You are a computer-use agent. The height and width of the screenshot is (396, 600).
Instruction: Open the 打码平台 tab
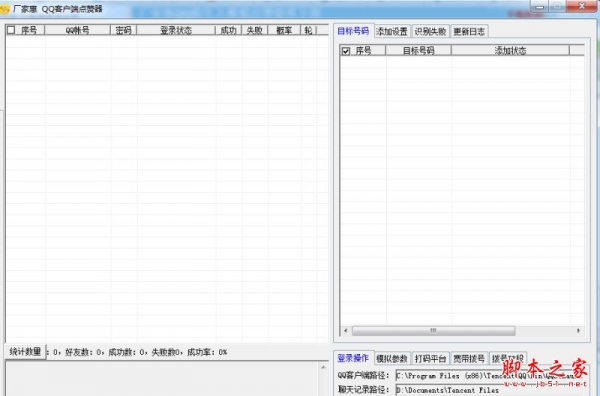[x=430, y=359]
